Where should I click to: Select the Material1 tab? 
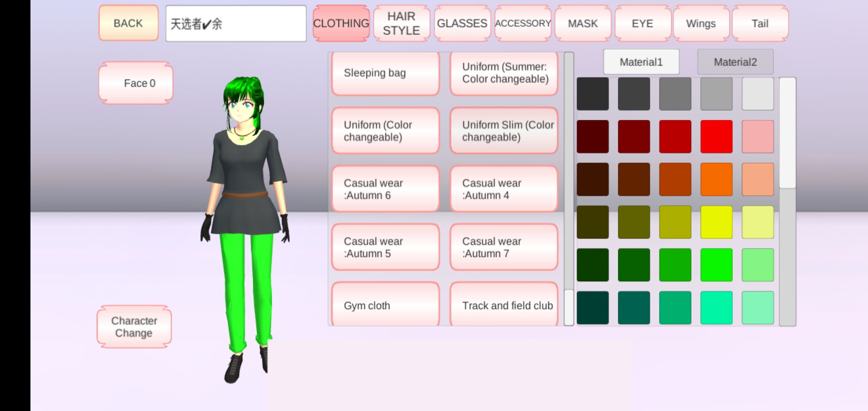tap(641, 62)
